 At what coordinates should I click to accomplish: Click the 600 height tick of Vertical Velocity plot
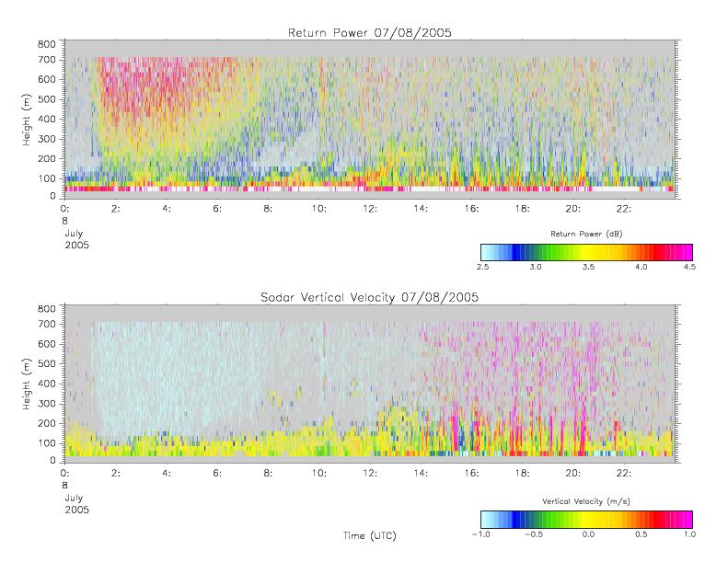pos(46,344)
